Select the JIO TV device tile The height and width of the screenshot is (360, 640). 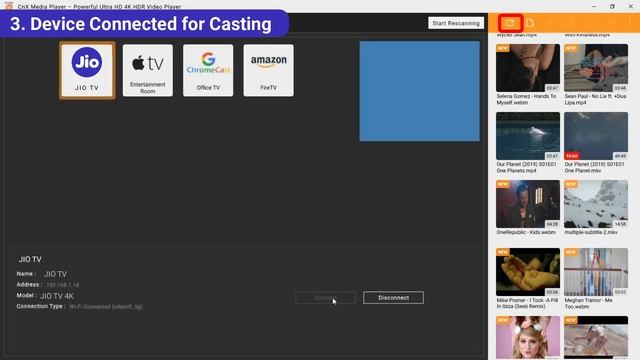[87, 70]
